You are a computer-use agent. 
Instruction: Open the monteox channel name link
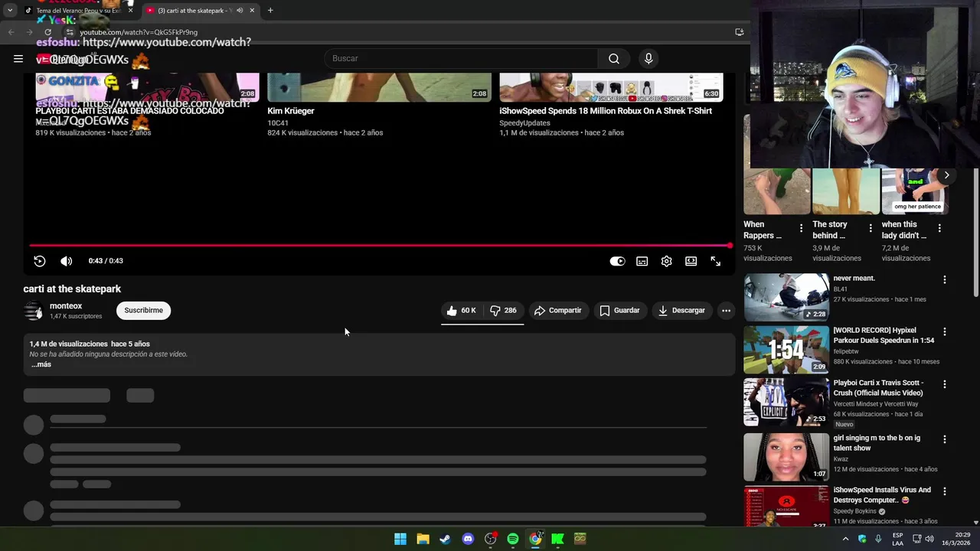66,306
